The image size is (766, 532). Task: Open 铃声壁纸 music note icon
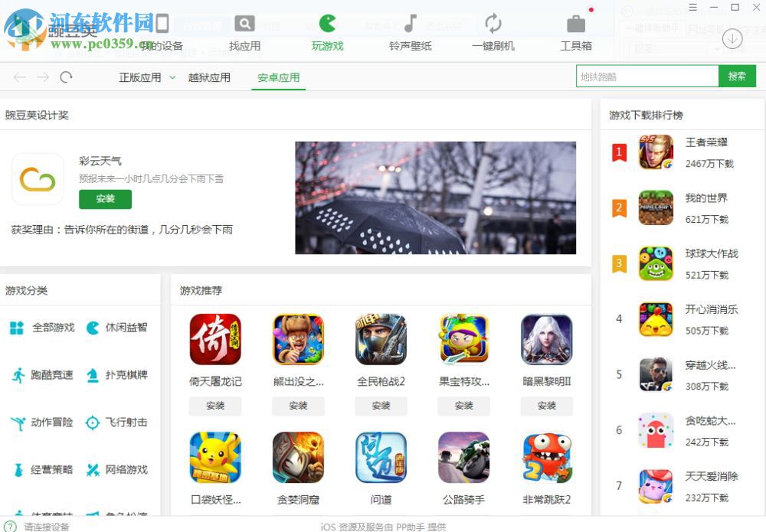pyautogui.click(x=411, y=24)
